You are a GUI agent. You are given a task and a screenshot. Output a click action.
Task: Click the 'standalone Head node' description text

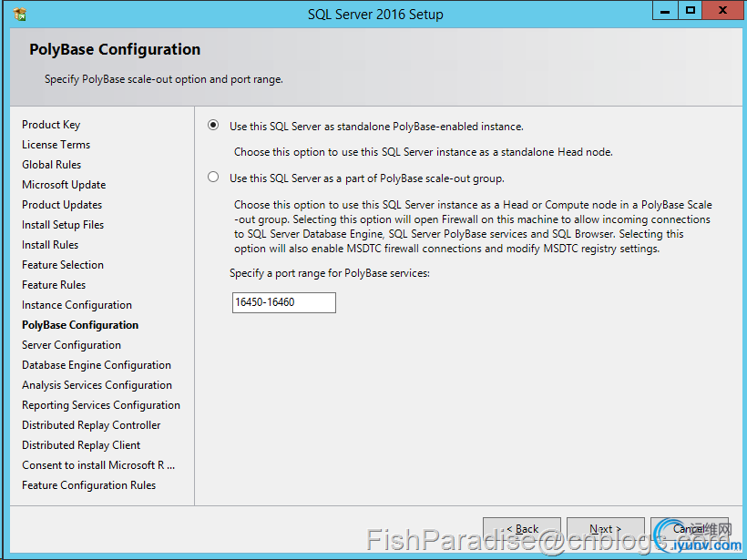[x=423, y=152]
